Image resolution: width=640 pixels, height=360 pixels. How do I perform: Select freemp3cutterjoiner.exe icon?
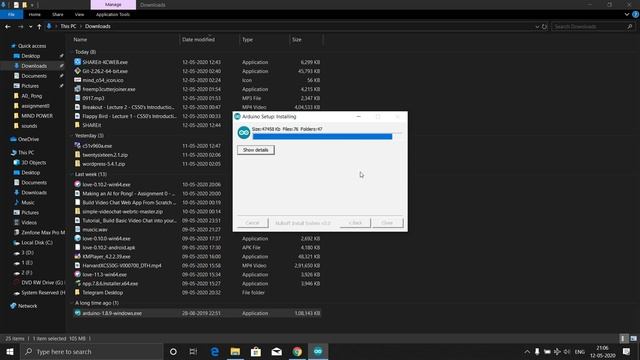(78, 89)
